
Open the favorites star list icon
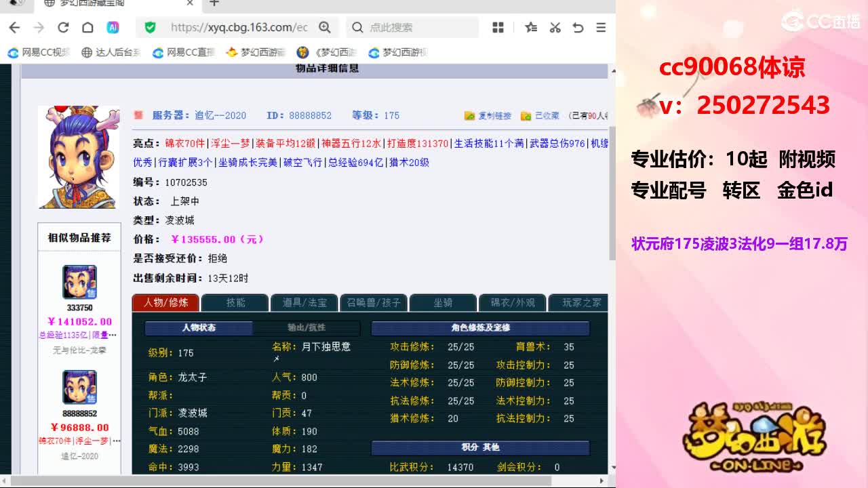click(x=531, y=27)
